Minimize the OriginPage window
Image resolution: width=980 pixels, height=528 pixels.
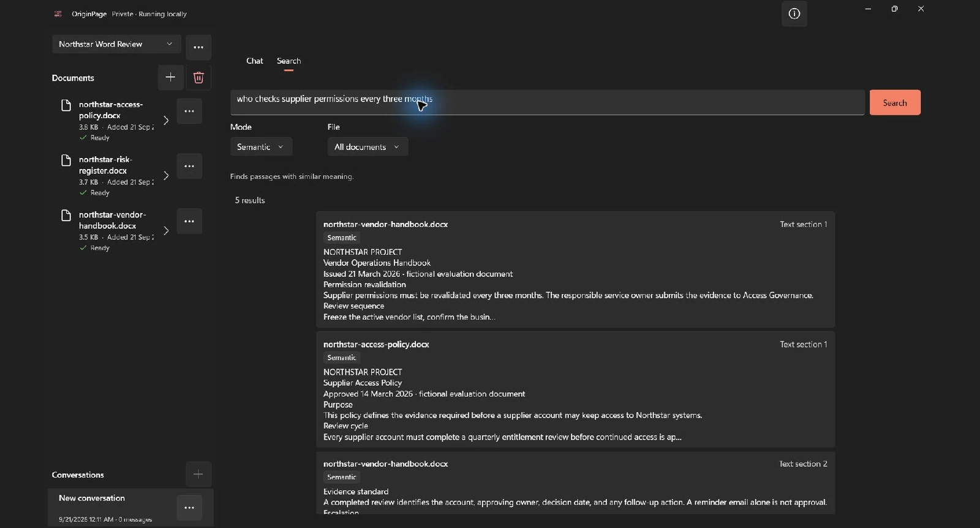(x=868, y=9)
